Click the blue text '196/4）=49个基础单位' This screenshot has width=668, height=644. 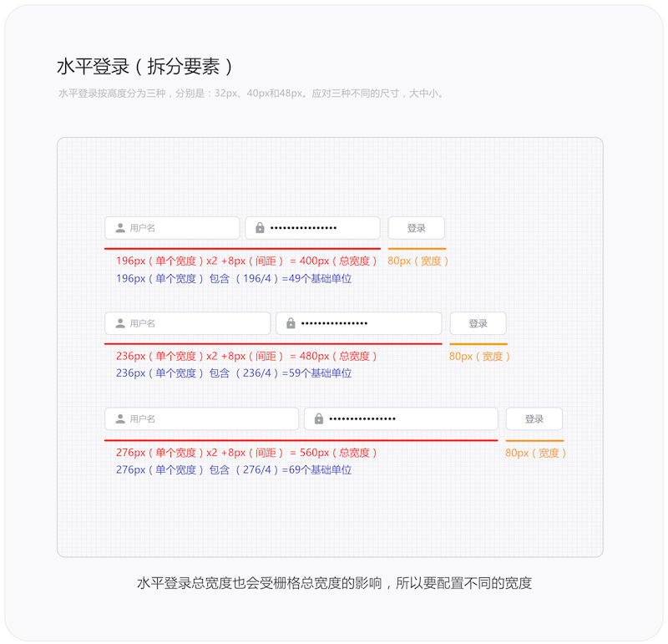pos(297,279)
